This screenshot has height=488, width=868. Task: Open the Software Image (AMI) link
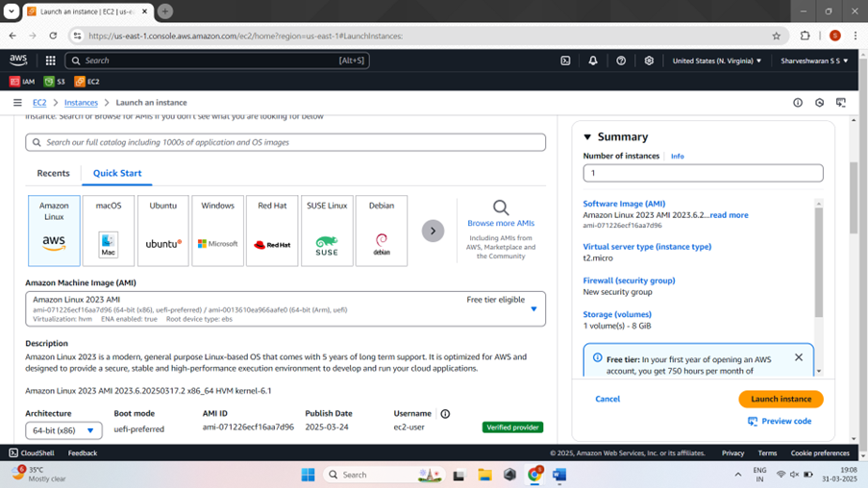tap(624, 204)
